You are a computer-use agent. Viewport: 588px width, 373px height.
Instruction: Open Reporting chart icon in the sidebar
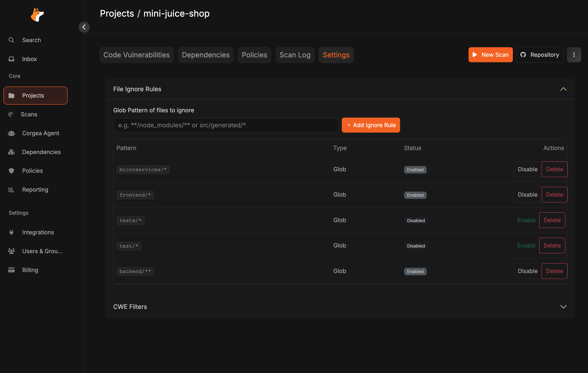point(11,189)
